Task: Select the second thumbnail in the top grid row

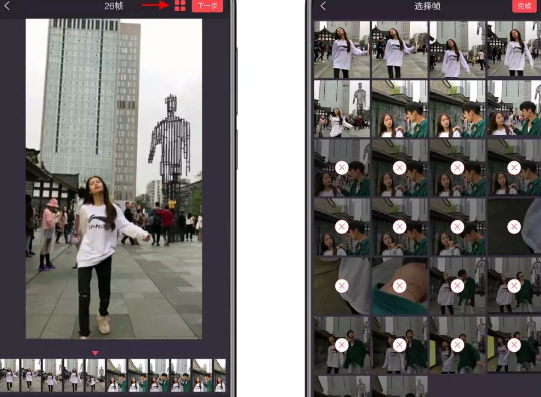Action: click(400, 50)
